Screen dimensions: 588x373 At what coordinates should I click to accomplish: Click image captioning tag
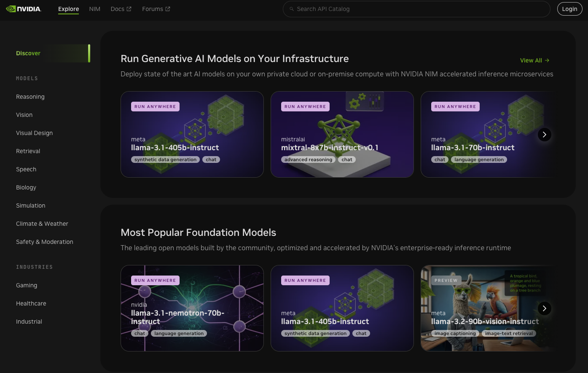[455, 333]
